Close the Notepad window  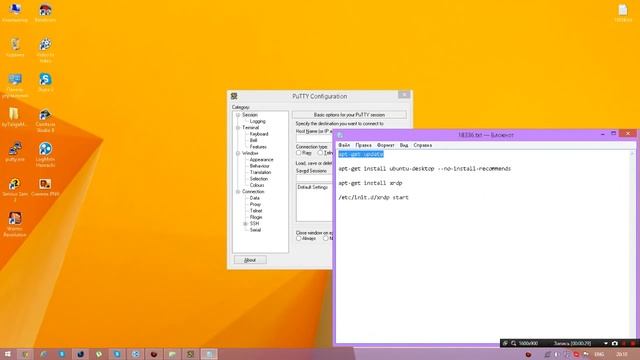628,133
